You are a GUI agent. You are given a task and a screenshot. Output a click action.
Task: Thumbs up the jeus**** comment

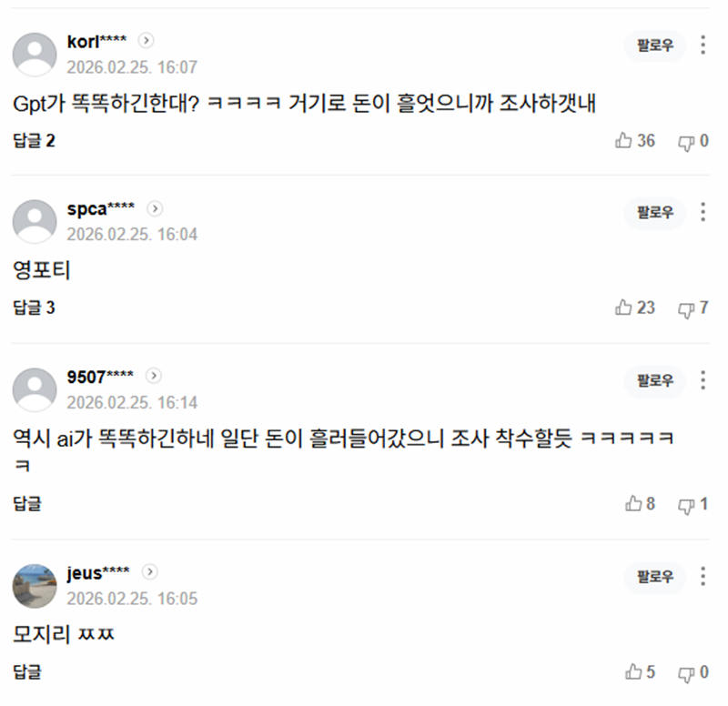[640, 671]
